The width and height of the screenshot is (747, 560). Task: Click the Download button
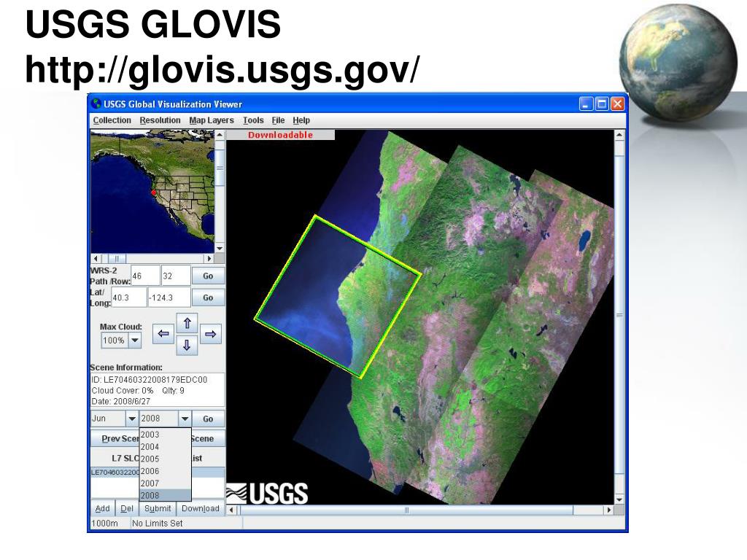(x=201, y=508)
